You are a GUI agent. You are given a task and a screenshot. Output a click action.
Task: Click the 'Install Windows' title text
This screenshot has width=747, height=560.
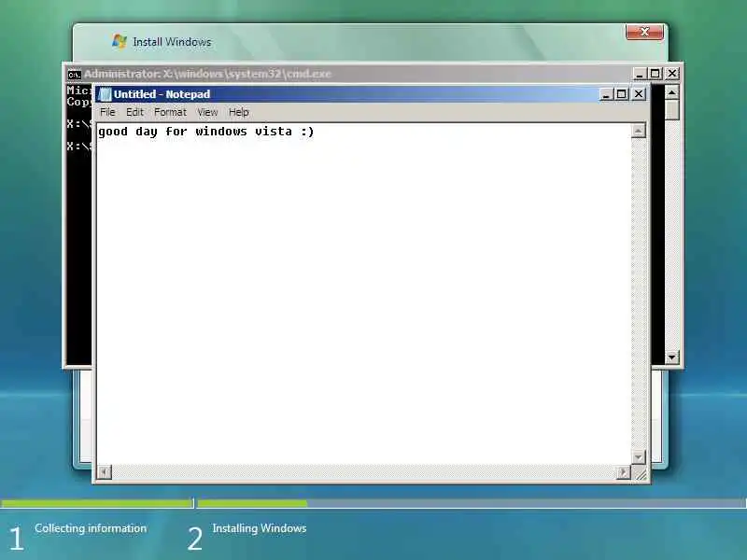pyautogui.click(x=172, y=42)
